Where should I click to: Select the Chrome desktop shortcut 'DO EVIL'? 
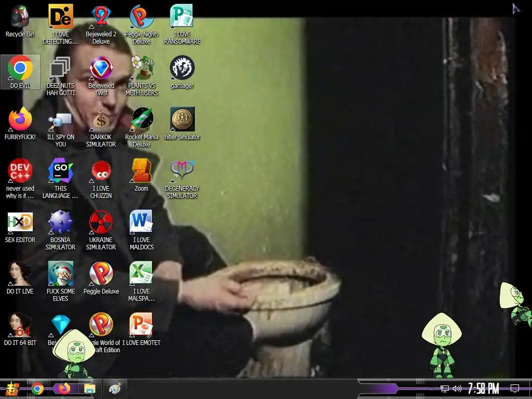point(20,72)
